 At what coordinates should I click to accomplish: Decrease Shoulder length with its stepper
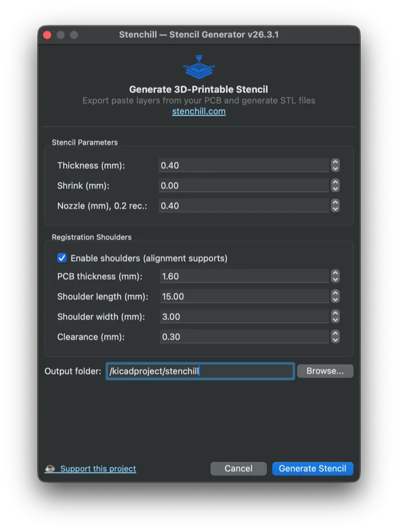[335, 299]
